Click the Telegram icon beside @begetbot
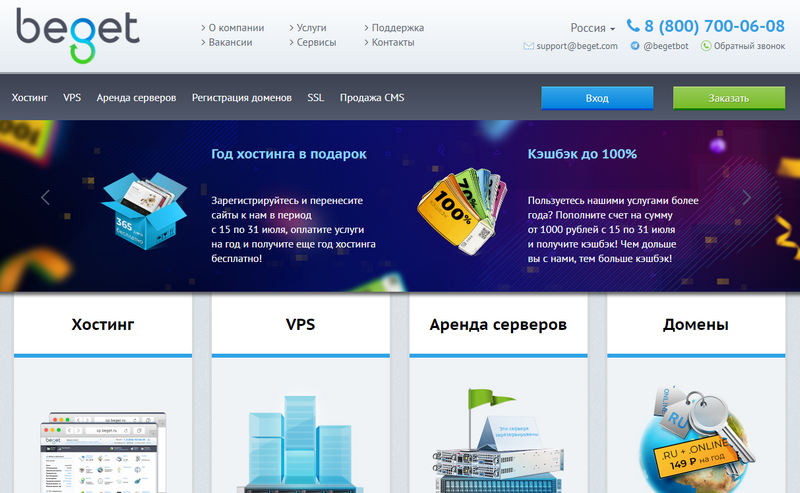The image size is (800, 493). pyautogui.click(x=635, y=46)
